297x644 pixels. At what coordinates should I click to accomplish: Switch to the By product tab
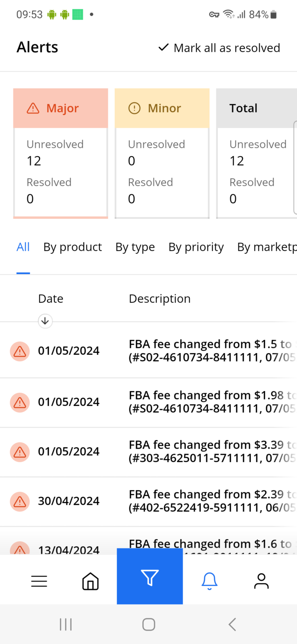pos(72,247)
